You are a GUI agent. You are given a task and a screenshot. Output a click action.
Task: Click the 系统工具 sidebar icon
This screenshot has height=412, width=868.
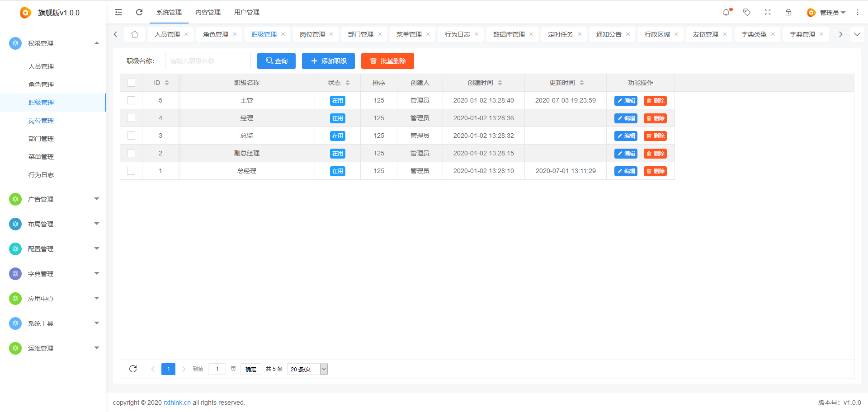[15, 323]
